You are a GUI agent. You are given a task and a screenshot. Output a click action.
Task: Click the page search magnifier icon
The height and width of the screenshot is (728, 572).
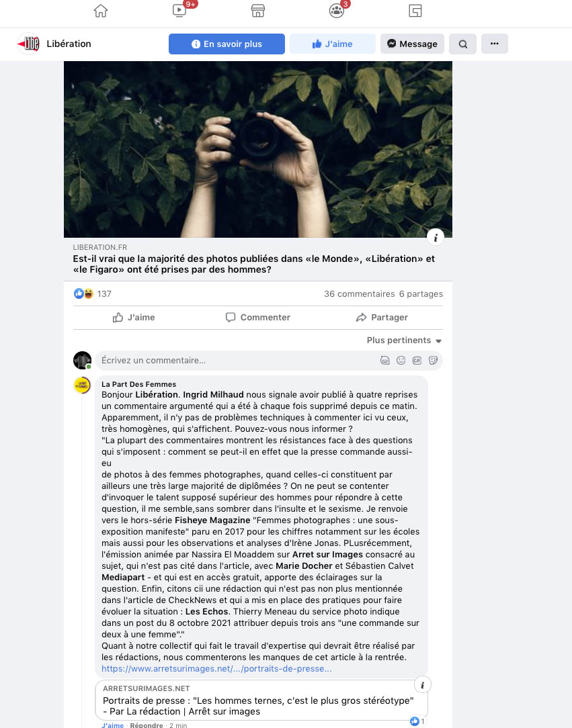(x=462, y=44)
